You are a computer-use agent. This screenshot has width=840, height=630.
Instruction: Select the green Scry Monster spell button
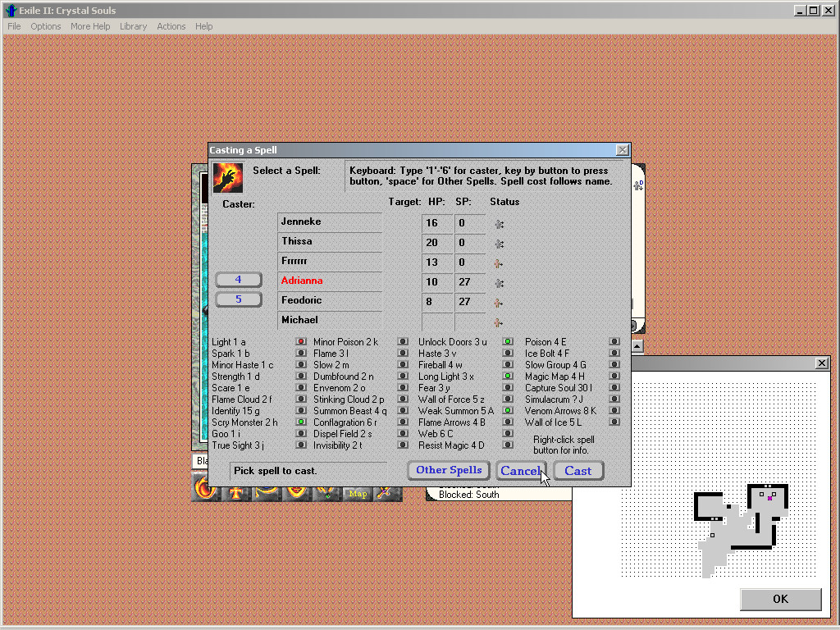[x=301, y=422]
